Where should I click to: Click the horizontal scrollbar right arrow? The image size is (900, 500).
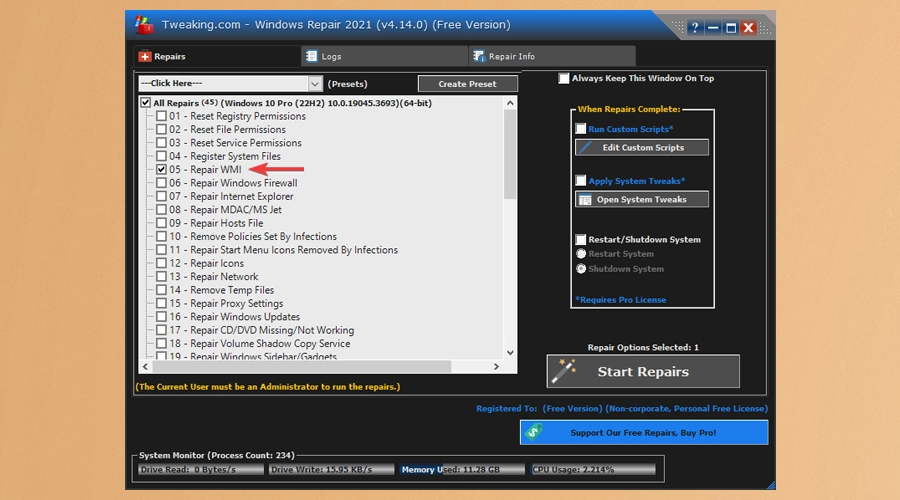coord(496,366)
